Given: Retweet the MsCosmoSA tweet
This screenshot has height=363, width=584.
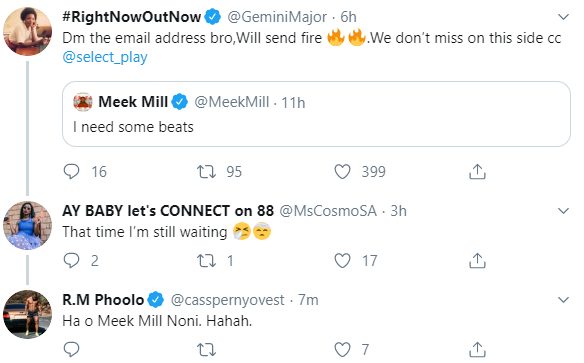Looking at the screenshot, I should pyautogui.click(x=206, y=261).
